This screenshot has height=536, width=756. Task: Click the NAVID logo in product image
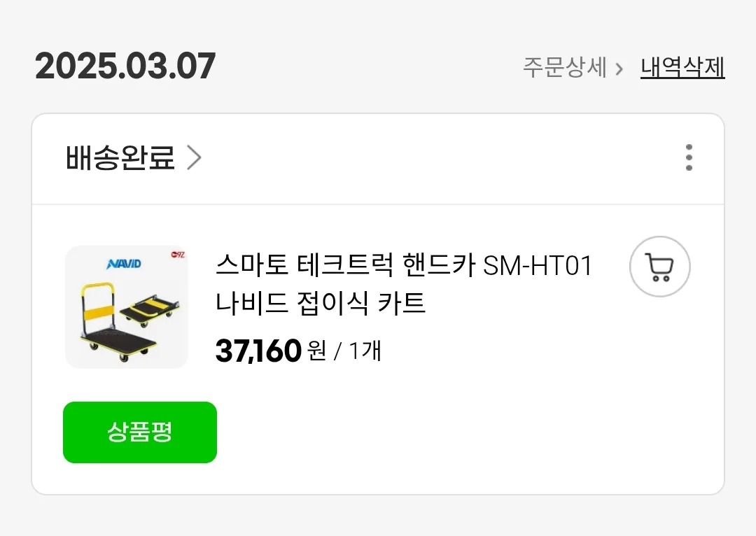[124, 264]
